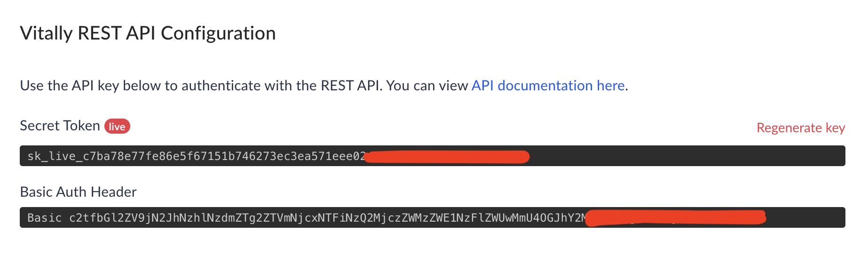Click the red redaction over the auth header
Image resolution: width=868 pixels, height=256 pixels.
click(x=676, y=218)
